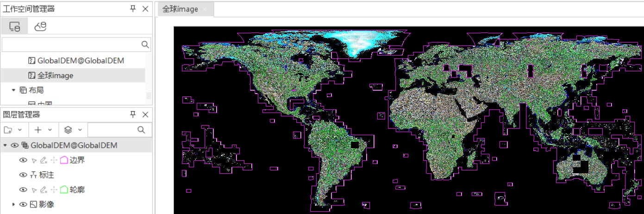644x214 pixels.
Task: Switch to local workspace view icon
Action: pos(14,27)
